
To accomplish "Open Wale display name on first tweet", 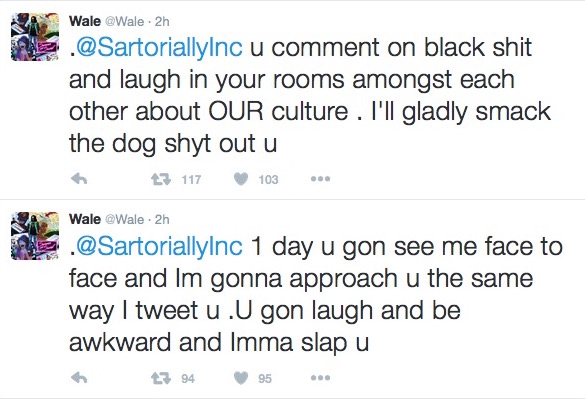I will 85,21.
